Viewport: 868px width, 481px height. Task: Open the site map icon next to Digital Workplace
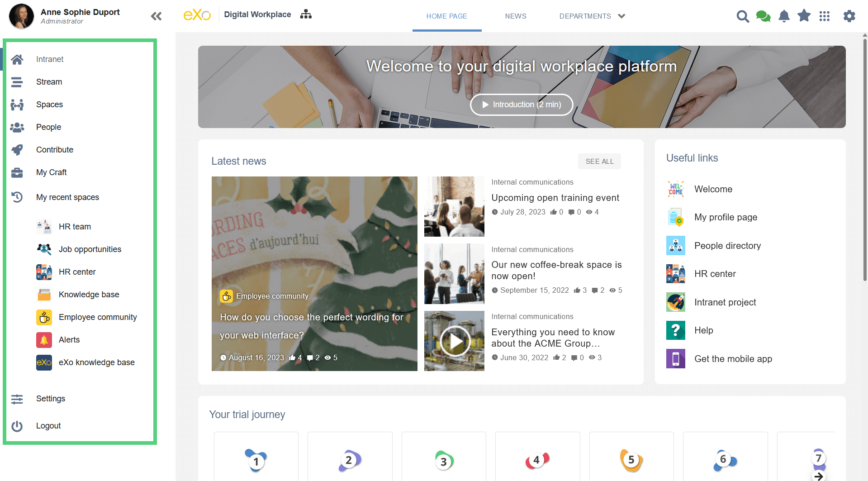tap(306, 14)
